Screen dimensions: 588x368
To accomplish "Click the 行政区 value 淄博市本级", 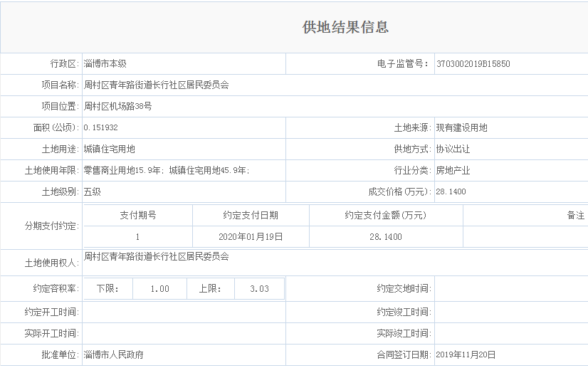I will click(105, 64).
